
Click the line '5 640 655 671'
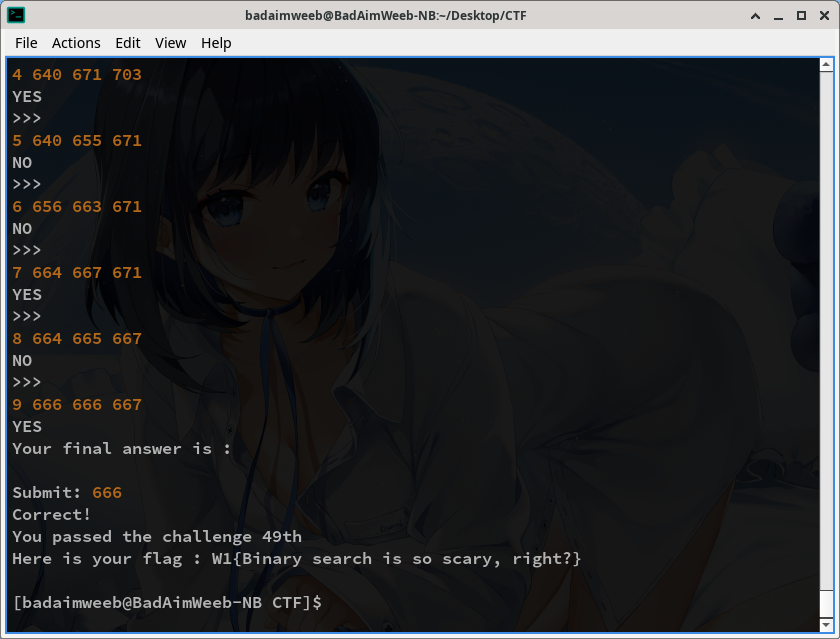point(77,140)
